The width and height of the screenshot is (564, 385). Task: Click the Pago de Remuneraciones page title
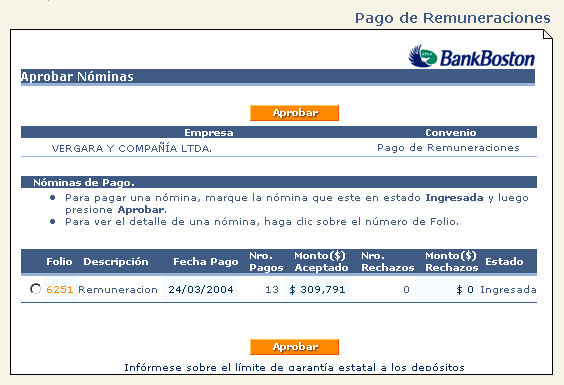pyautogui.click(x=452, y=18)
